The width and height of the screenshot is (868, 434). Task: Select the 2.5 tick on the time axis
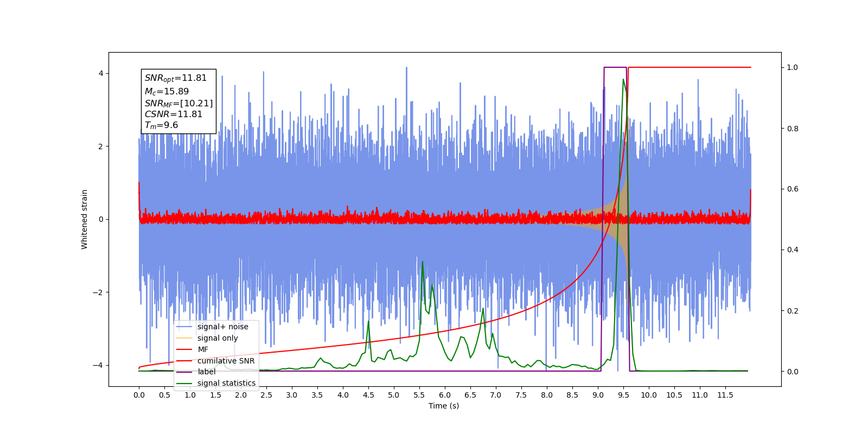(x=266, y=395)
